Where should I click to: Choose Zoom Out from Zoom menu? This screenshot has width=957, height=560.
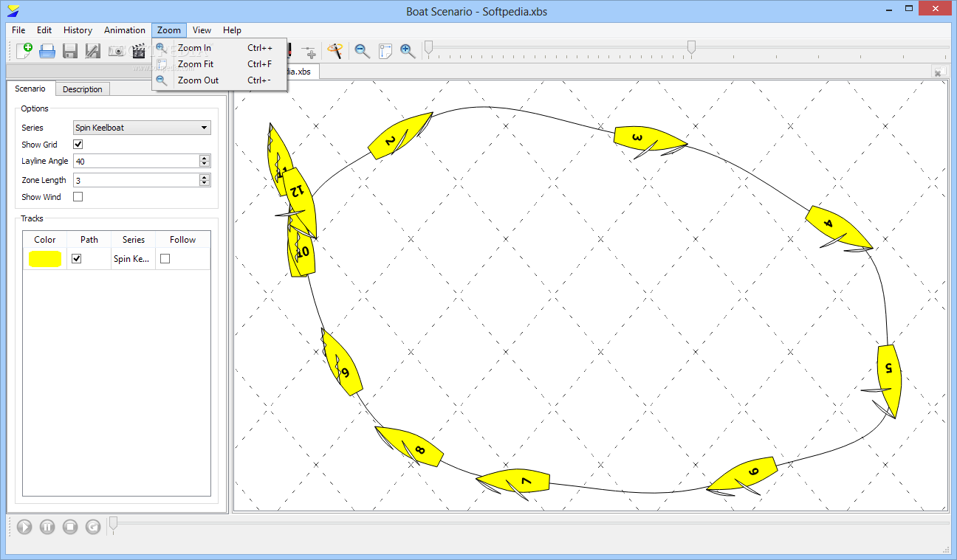219,80
